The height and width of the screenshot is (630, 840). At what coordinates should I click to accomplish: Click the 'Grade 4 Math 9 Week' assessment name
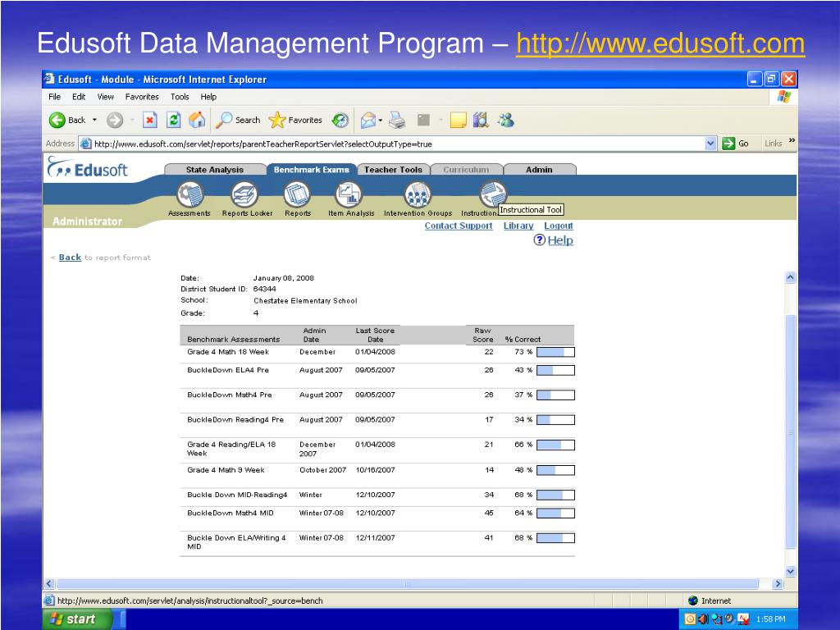click(226, 470)
